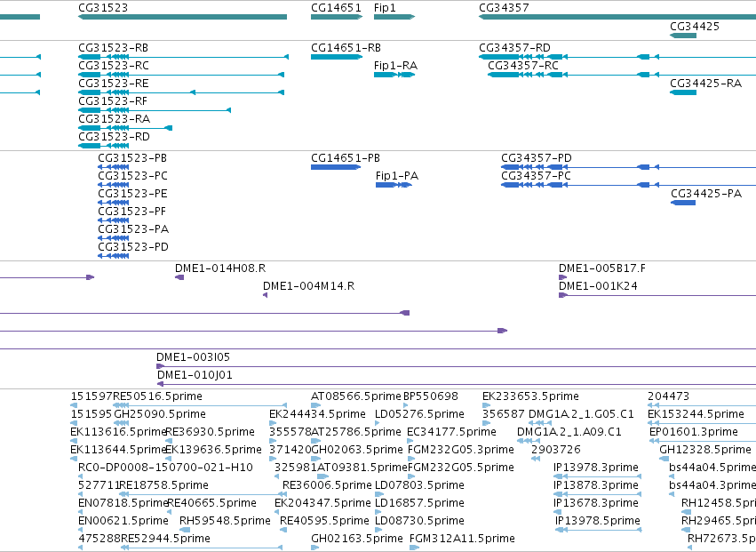Select EST RE40665.5prime
Image resolution: width=756 pixels, height=552 pixels.
click(x=211, y=504)
